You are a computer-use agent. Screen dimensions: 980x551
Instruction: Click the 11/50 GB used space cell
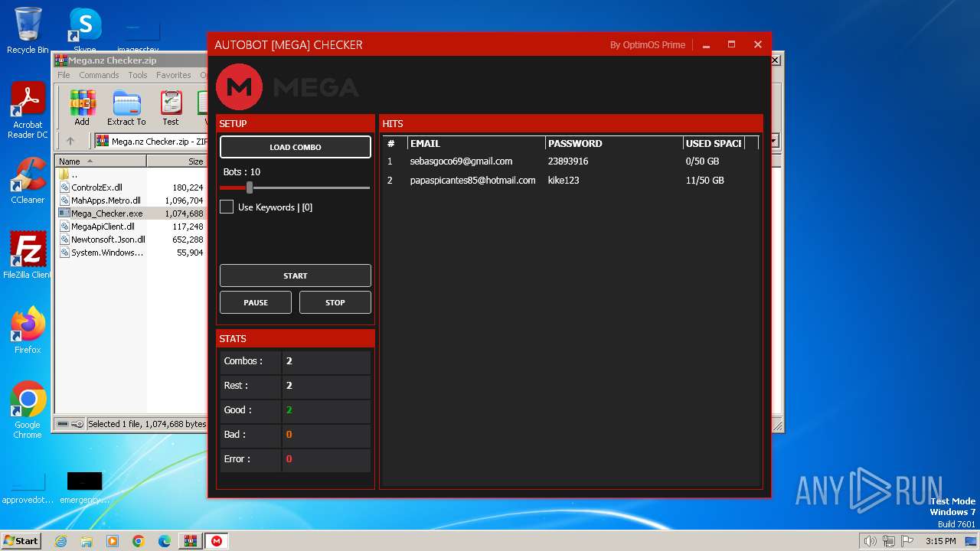point(704,181)
